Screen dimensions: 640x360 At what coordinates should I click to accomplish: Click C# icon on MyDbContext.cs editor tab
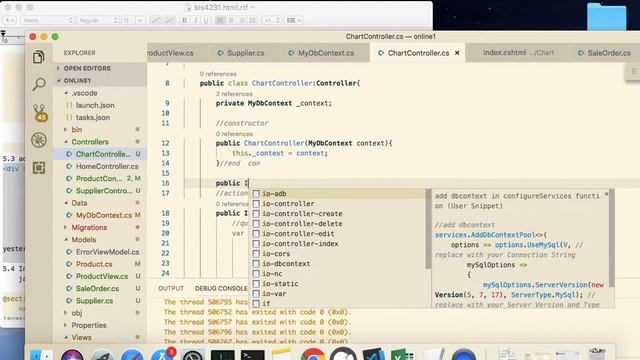pyautogui.click(x=291, y=53)
